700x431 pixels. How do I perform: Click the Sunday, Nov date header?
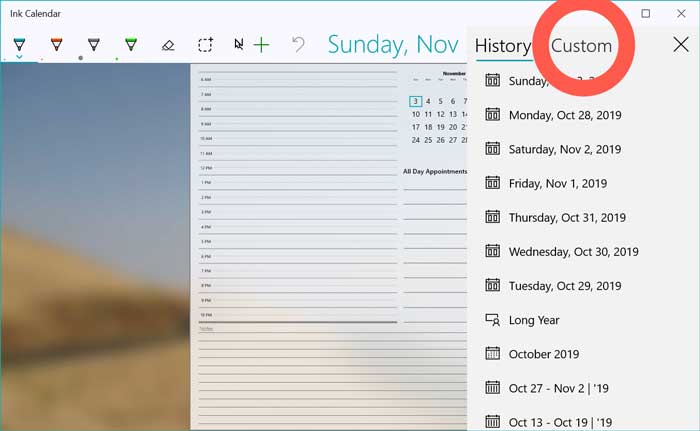point(393,45)
